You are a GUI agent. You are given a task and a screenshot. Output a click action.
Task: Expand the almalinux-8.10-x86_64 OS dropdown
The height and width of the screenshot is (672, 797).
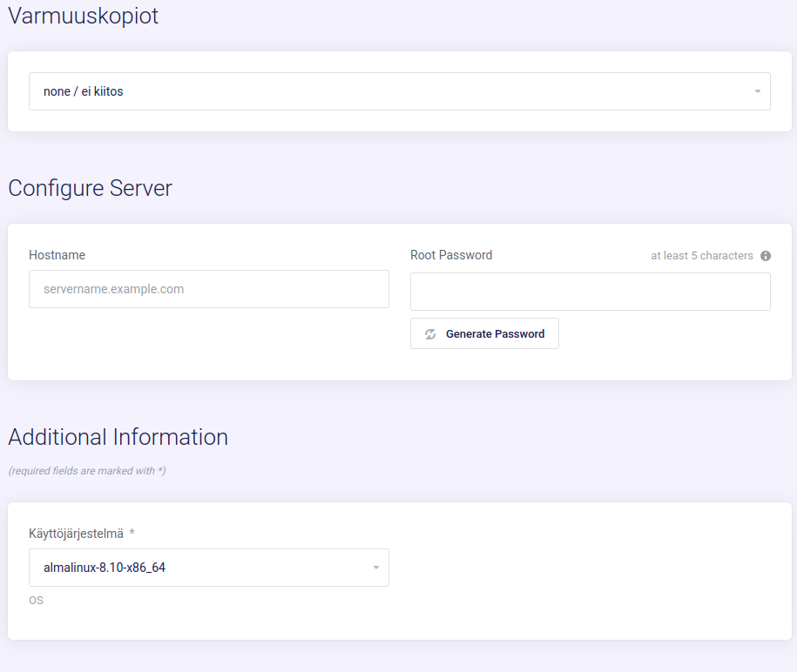click(208, 568)
